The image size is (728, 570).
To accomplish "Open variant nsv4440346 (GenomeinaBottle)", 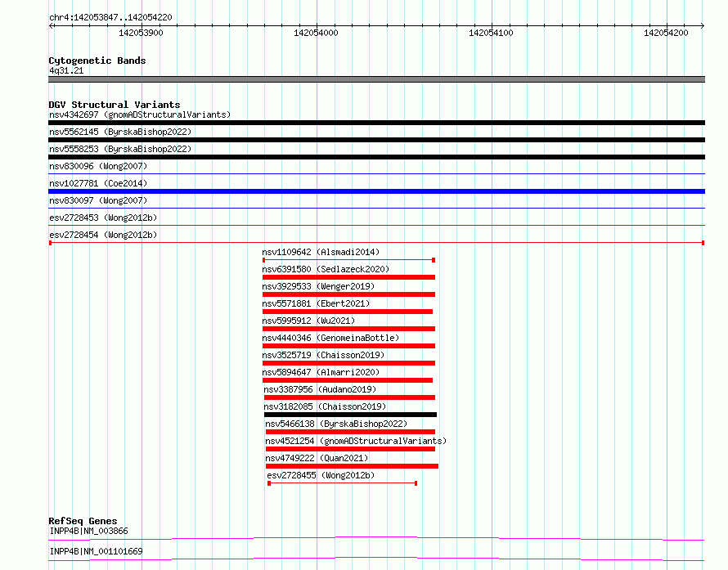I will coord(330,338).
